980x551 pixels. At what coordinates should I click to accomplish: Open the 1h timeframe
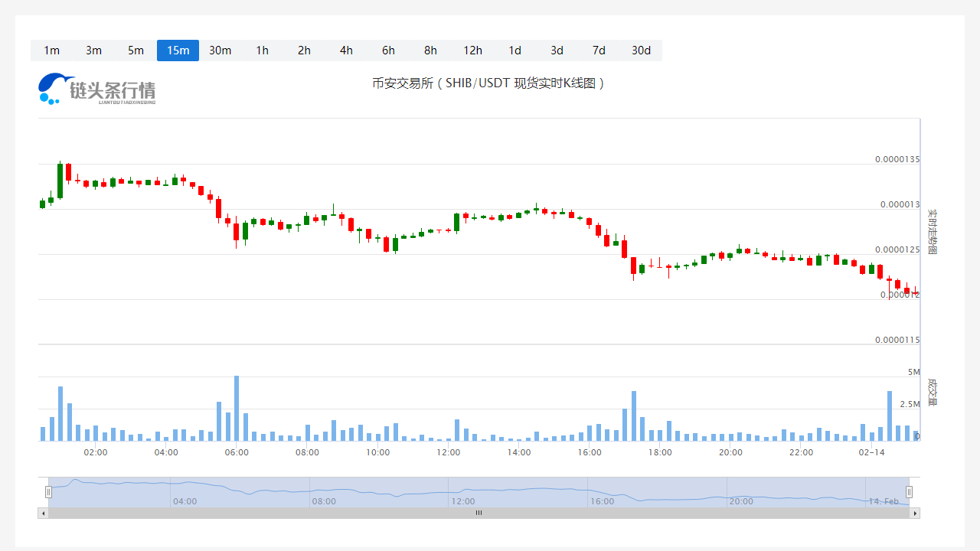tap(262, 51)
